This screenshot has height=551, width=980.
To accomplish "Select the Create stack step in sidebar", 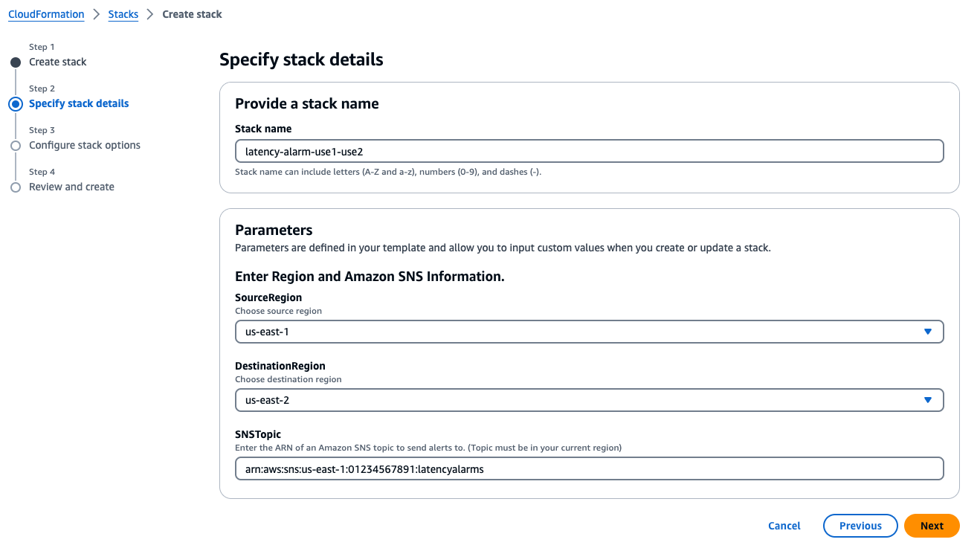I will tap(58, 62).
